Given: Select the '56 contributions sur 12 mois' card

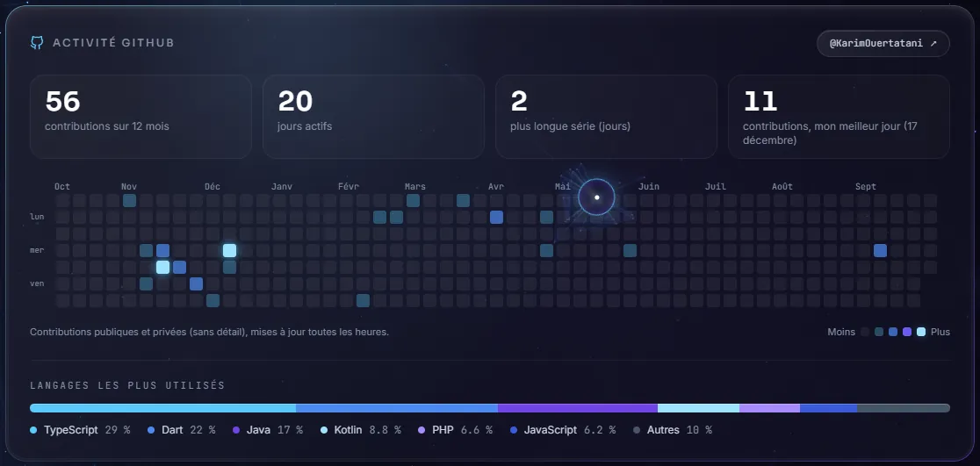Looking at the screenshot, I should tap(141, 117).
